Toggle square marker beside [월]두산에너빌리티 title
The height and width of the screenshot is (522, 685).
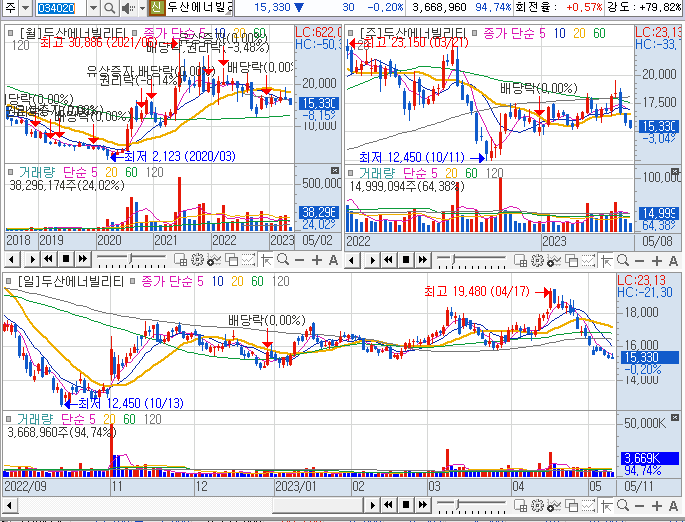click(x=10, y=32)
